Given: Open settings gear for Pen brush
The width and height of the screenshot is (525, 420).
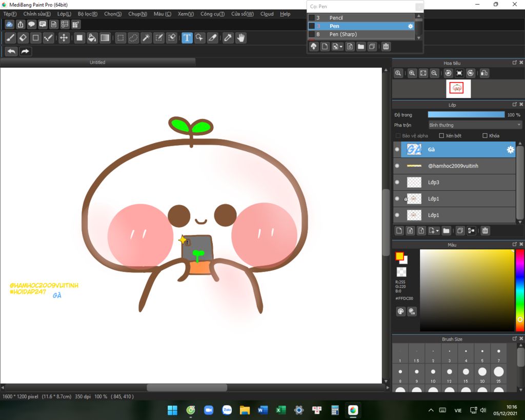Looking at the screenshot, I should click(411, 26).
